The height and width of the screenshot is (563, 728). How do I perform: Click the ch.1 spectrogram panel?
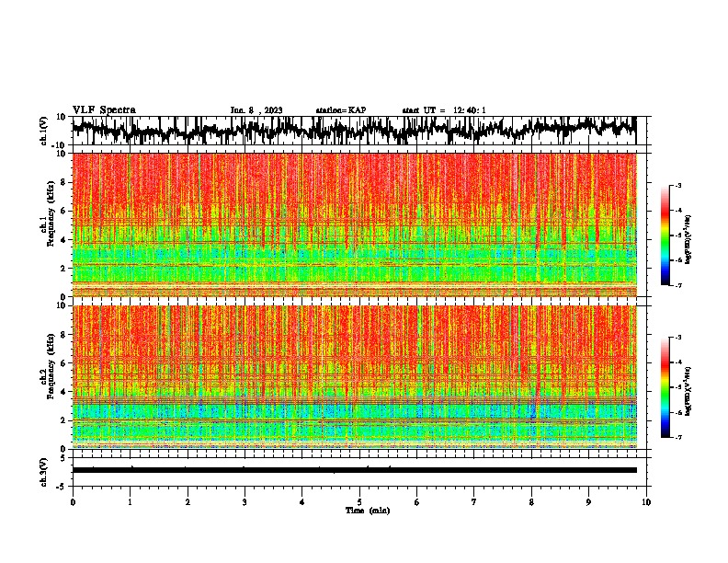pyautogui.click(x=354, y=224)
